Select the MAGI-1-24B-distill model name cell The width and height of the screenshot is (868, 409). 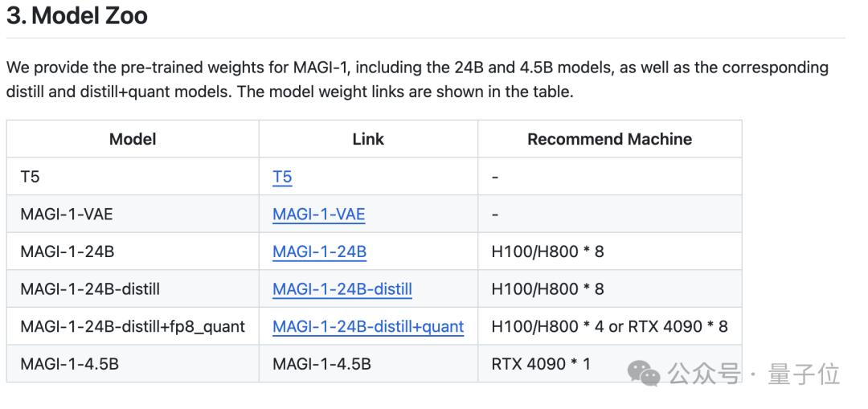tap(133, 288)
